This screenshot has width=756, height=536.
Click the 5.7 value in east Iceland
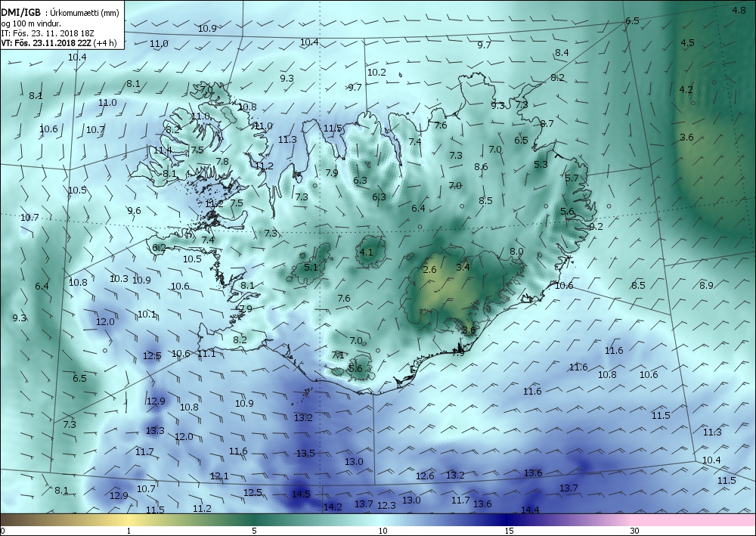point(572,178)
